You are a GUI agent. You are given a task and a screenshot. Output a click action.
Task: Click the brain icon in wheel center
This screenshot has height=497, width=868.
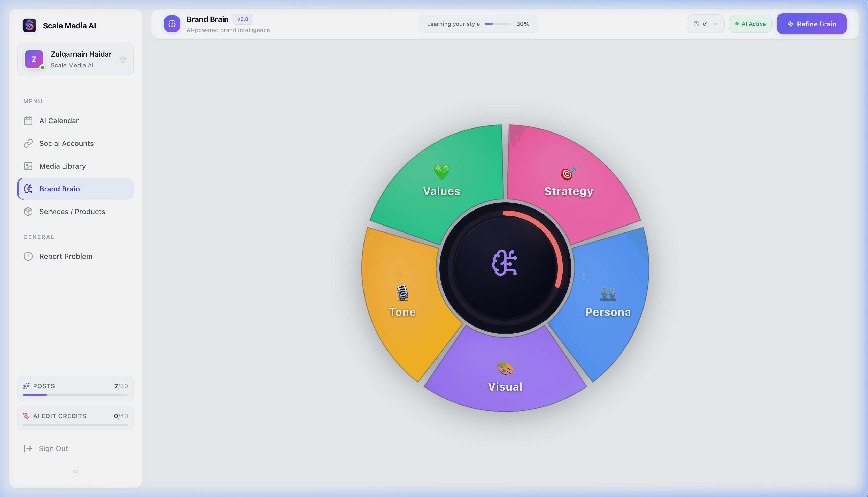coord(505,262)
